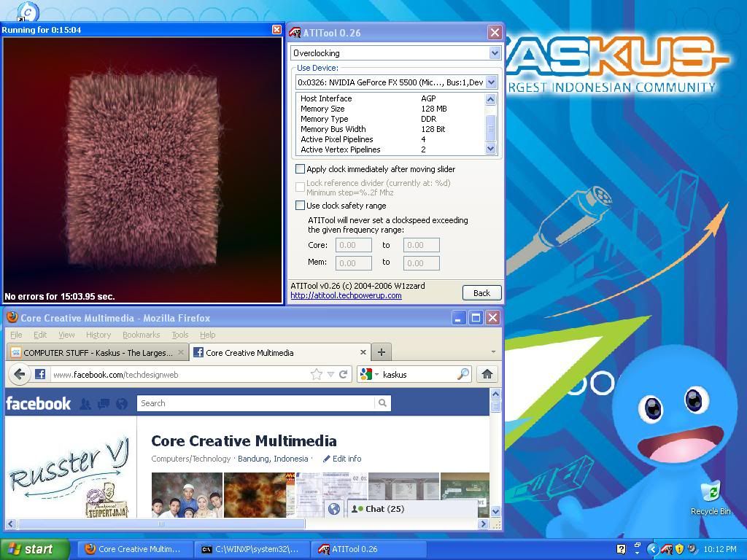Screen dimensions: 747x560
Task: Close the Running for 0:15:04 window
Action: click(276, 29)
